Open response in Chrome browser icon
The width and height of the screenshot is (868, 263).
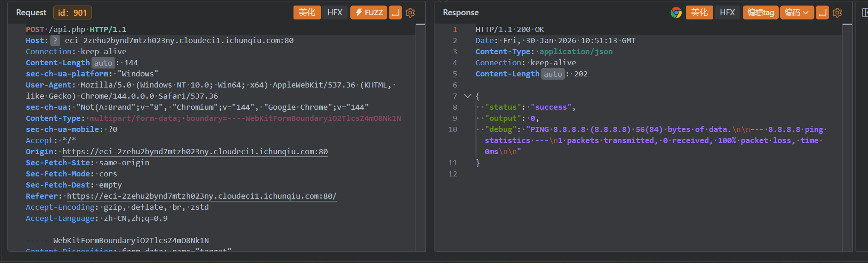[676, 13]
